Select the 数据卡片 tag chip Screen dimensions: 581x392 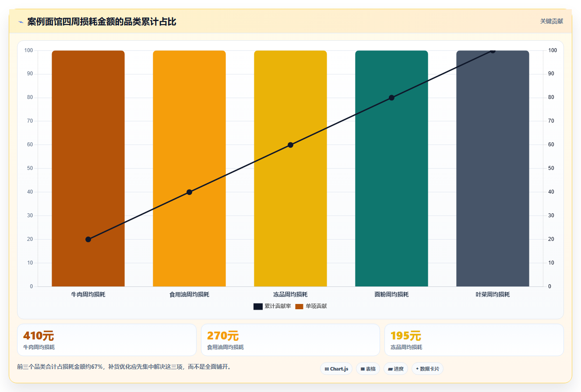(427, 369)
